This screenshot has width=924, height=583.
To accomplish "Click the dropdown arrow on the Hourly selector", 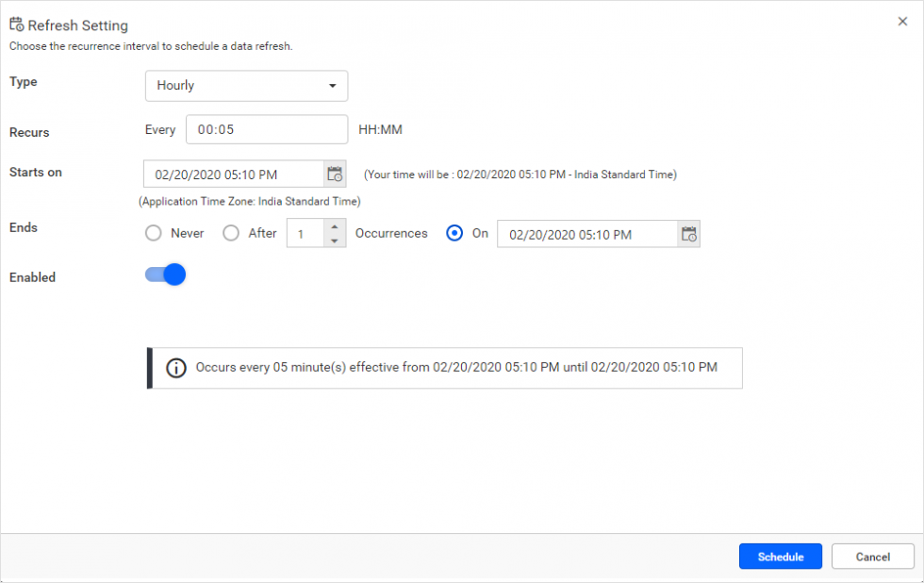I will (332, 86).
